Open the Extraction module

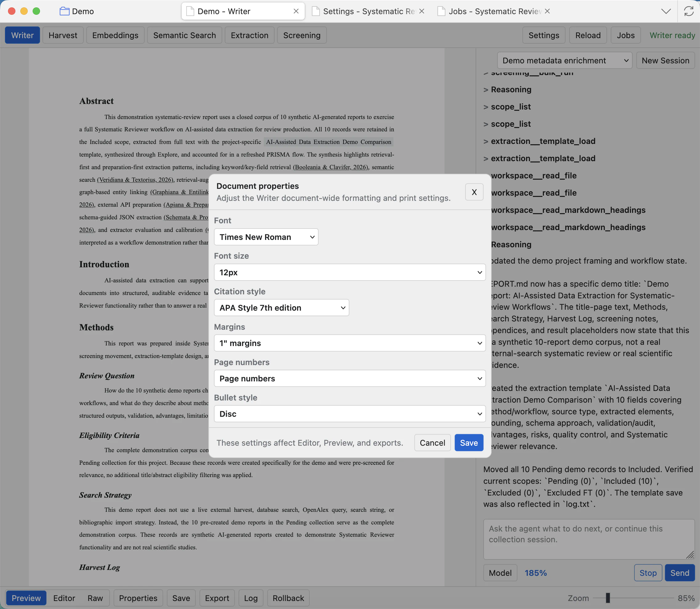pyautogui.click(x=250, y=35)
